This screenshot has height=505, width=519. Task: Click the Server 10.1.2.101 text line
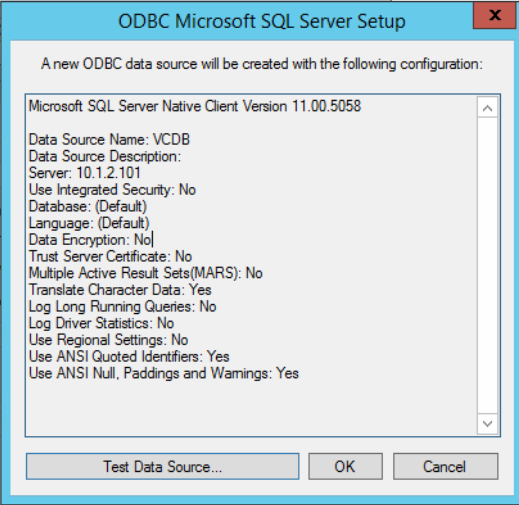pos(85,173)
